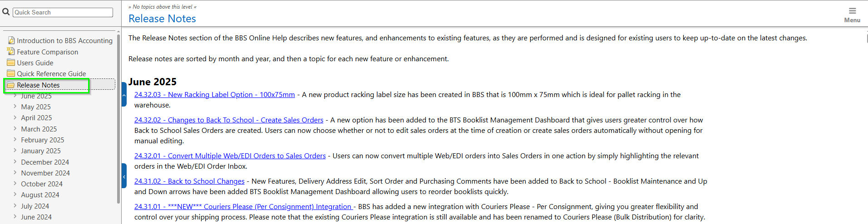Click the sidebar vertical scrollbar
This screenshot has width=868, height=224.
(x=118, y=118)
